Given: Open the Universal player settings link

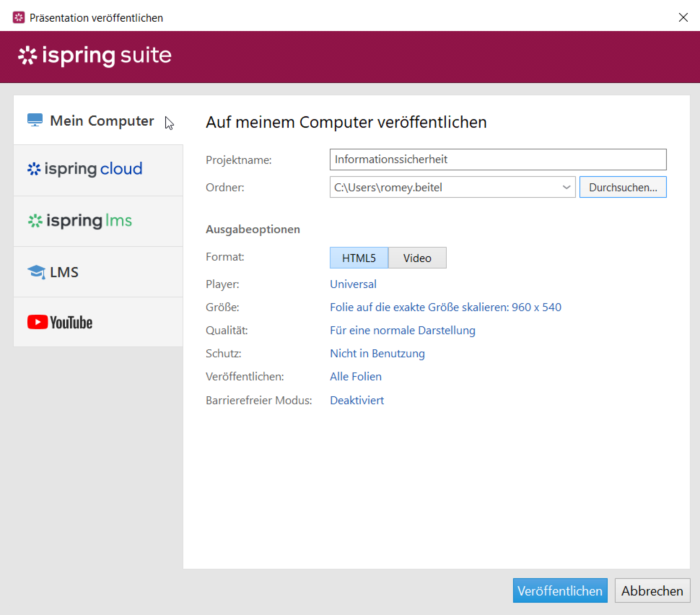Looking at the screenshot, I should [x=353, y=284].
